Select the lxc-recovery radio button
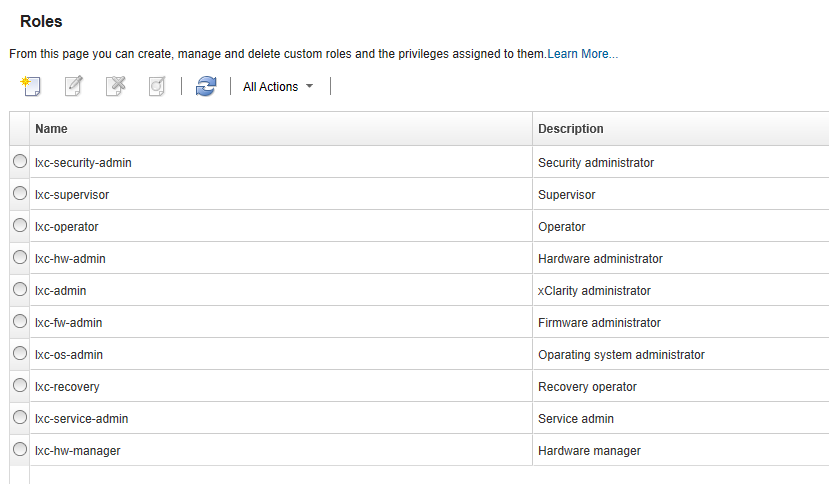 coord(20,386)
